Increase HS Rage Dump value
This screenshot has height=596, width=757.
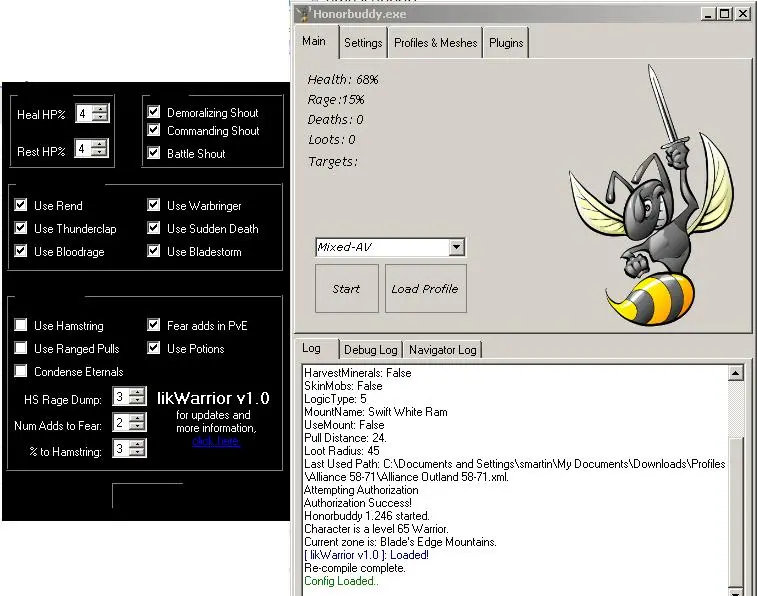(x=138, y=392)
